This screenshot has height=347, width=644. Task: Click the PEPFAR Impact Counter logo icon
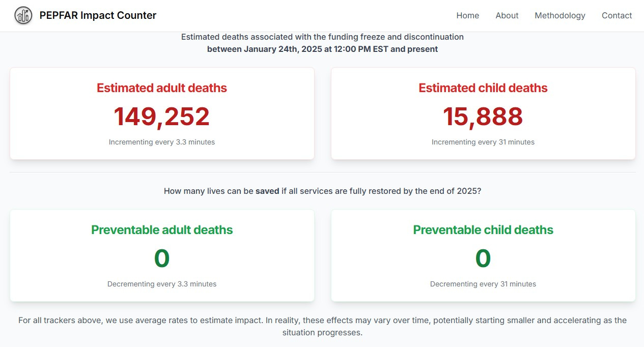click(x=23, y=16)
